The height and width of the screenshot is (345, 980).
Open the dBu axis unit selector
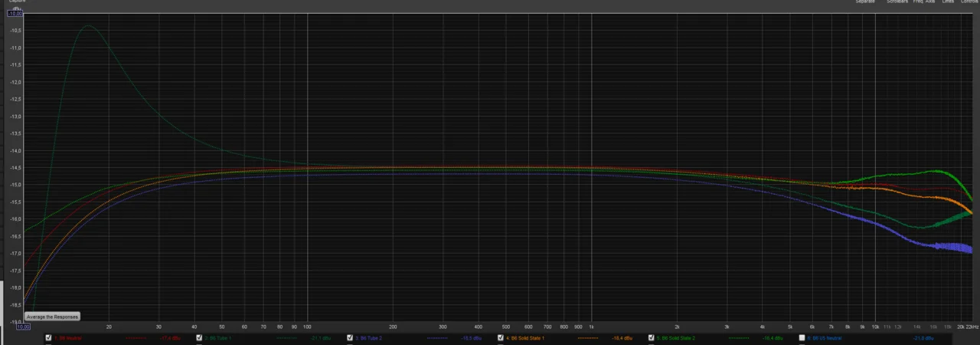17,8
